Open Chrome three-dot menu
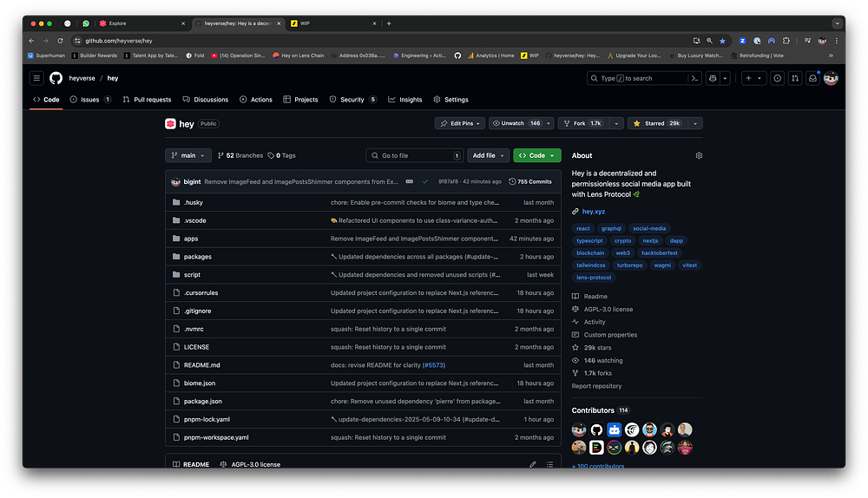The height and width of the screenshot is (498, 868). tap(837, 41)
